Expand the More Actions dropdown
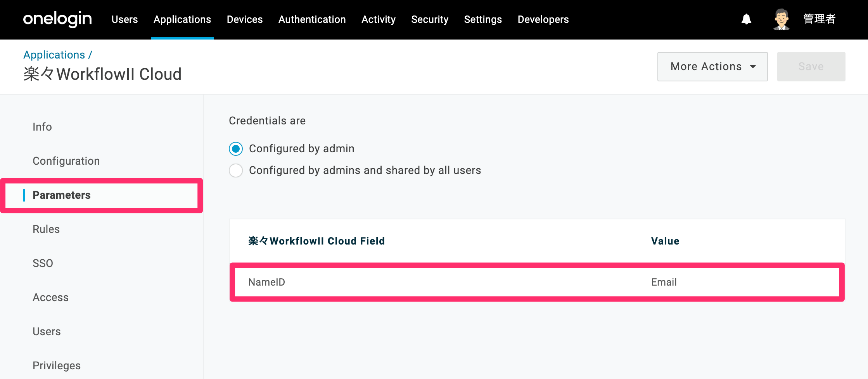The image size is (868, 379). click(712, 67)
